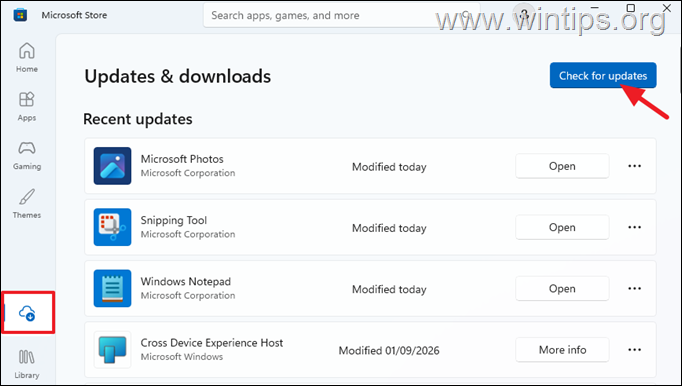Check for updates now
Image resolution: width=682 pixels, height=386 pixels.
click(603, 76)
